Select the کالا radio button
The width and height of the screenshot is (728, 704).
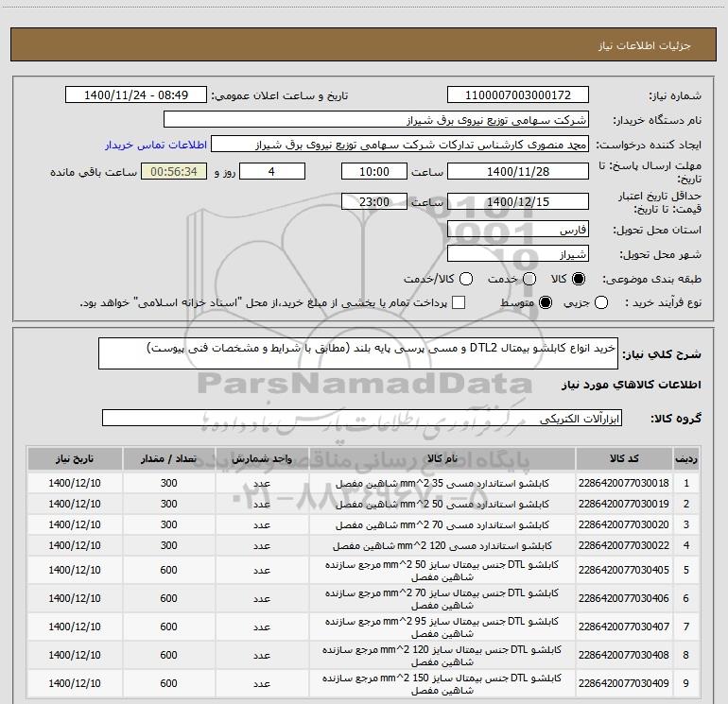coord(579,279)
